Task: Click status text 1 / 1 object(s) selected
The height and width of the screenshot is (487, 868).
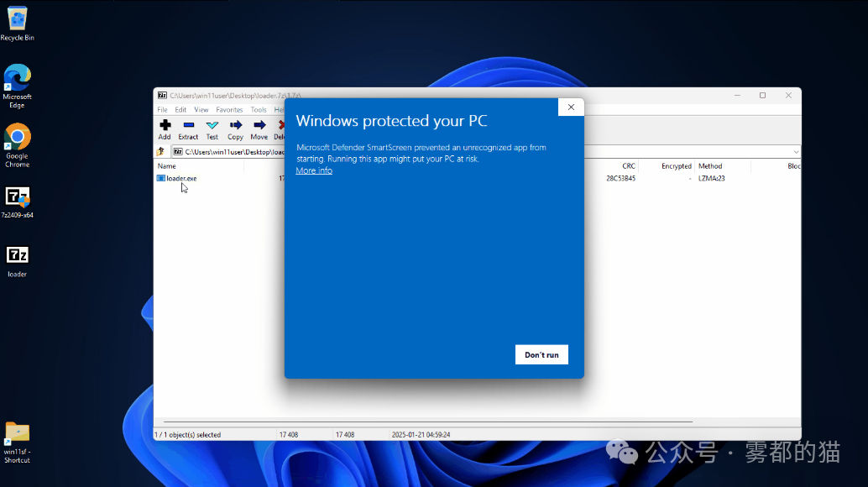Action: tap(188, 435)
